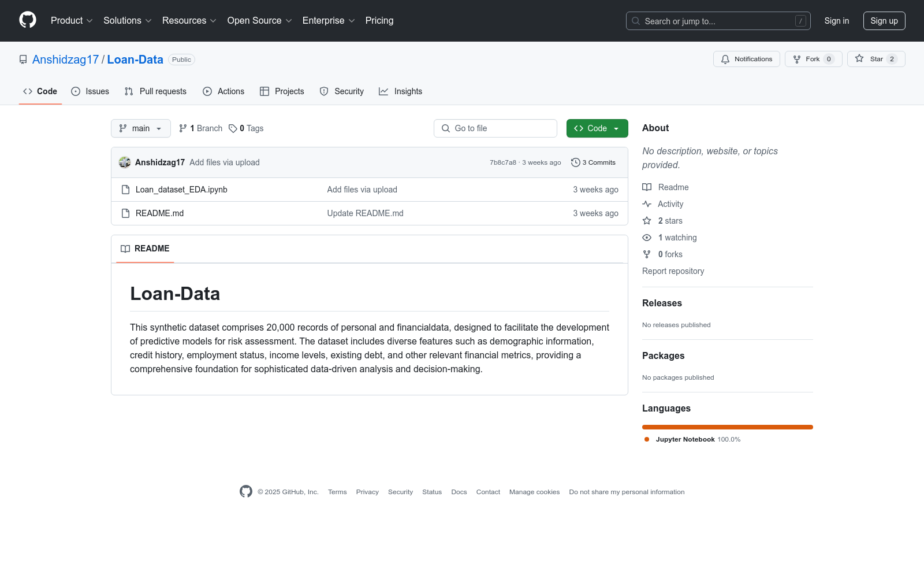The width and height of the screenshot is (924, 578).
Task: Switch to repository Security tab
Action: [x=342, y=91]
